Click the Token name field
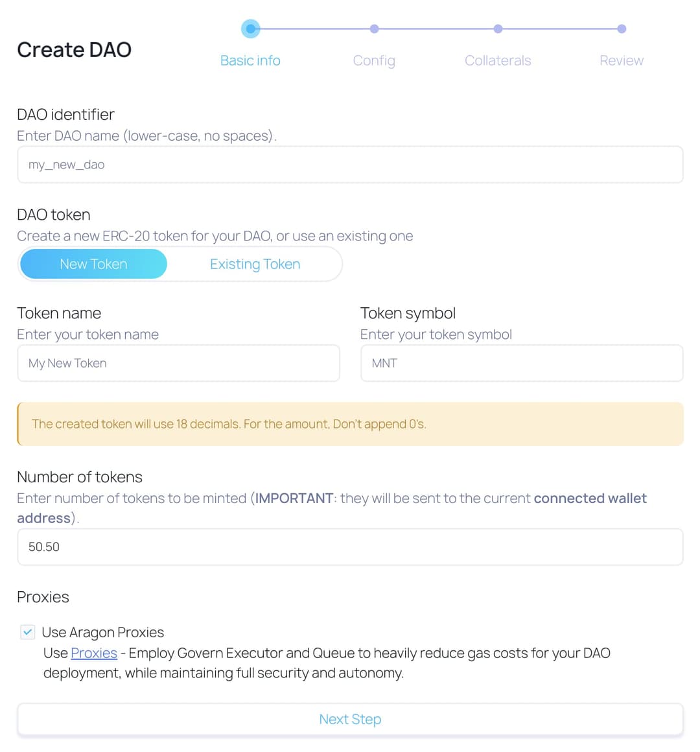This screenshot has width=700, height=752. 178,363
